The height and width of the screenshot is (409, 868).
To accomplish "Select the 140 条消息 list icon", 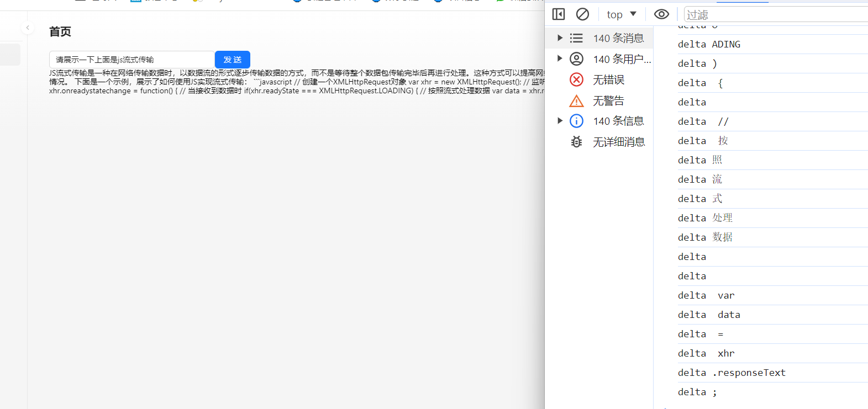I will pos(576,38).
